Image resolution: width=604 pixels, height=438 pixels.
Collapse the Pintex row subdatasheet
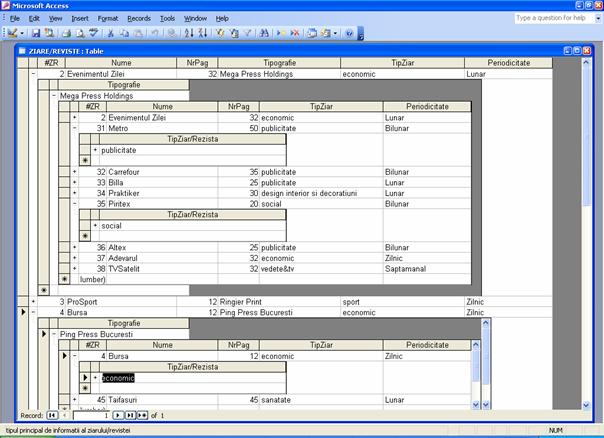tap(75, 203)
